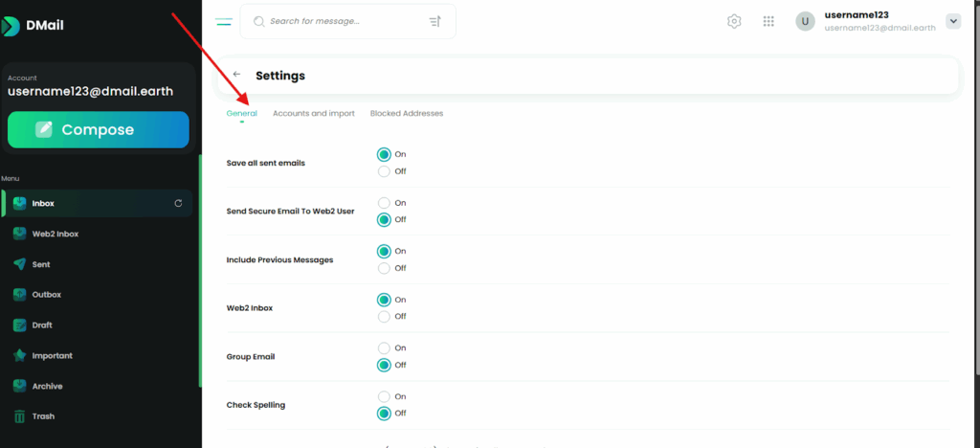
Task: Open the Blocked Addresses tab
Action: coord(406,113)
